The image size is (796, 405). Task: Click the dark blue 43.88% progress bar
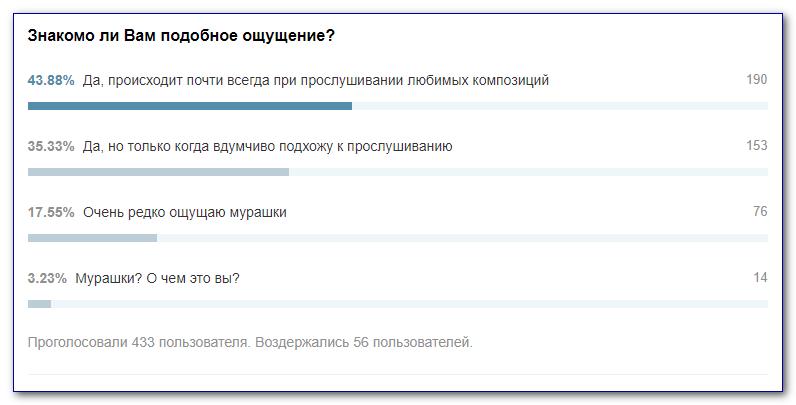[190, 106]
